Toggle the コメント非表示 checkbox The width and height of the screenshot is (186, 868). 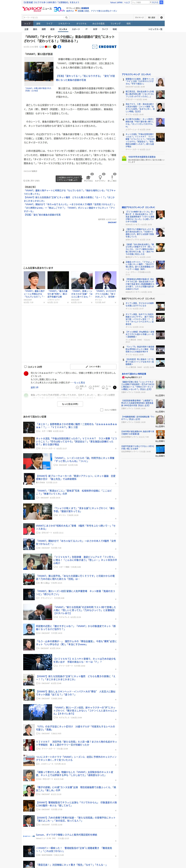(x=102, y=410)
